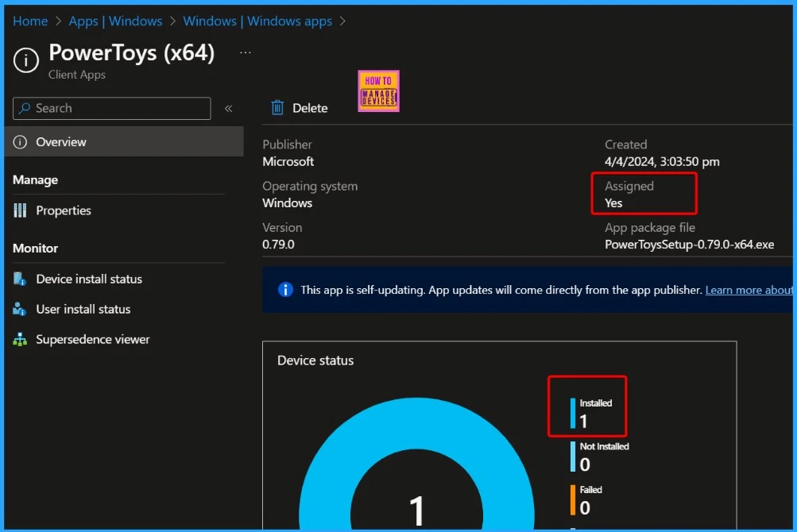Click the User install status icon

pos(20,309)
